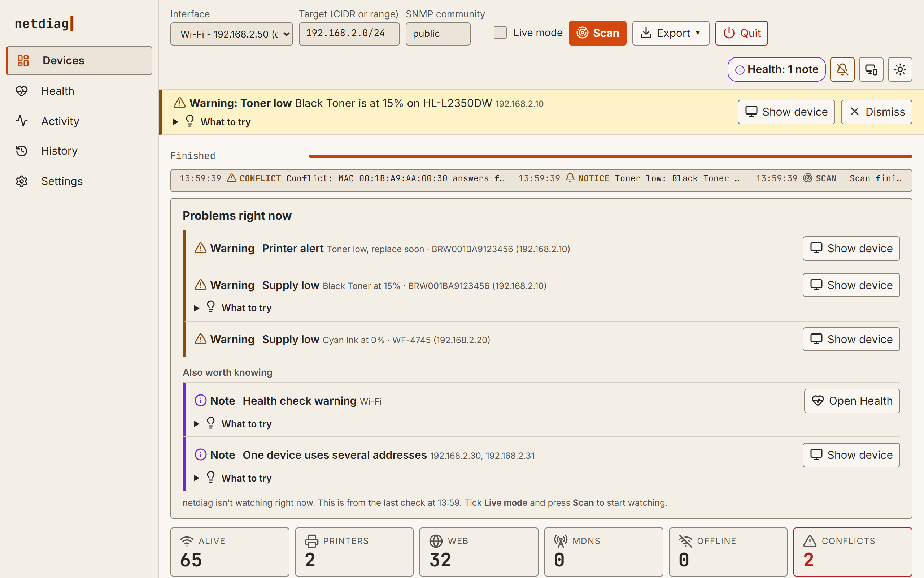Click the Offline wifi-off card icon

point(685,541)
